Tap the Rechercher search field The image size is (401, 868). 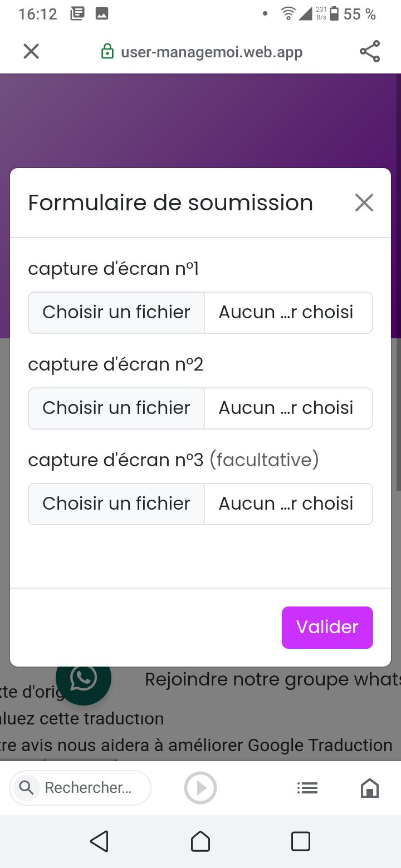[88, 788]
